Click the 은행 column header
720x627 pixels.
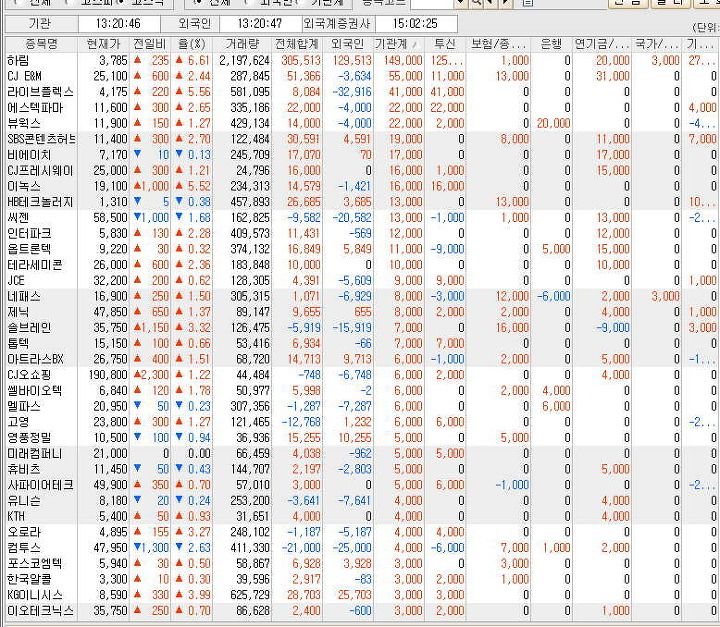(551, 44)
